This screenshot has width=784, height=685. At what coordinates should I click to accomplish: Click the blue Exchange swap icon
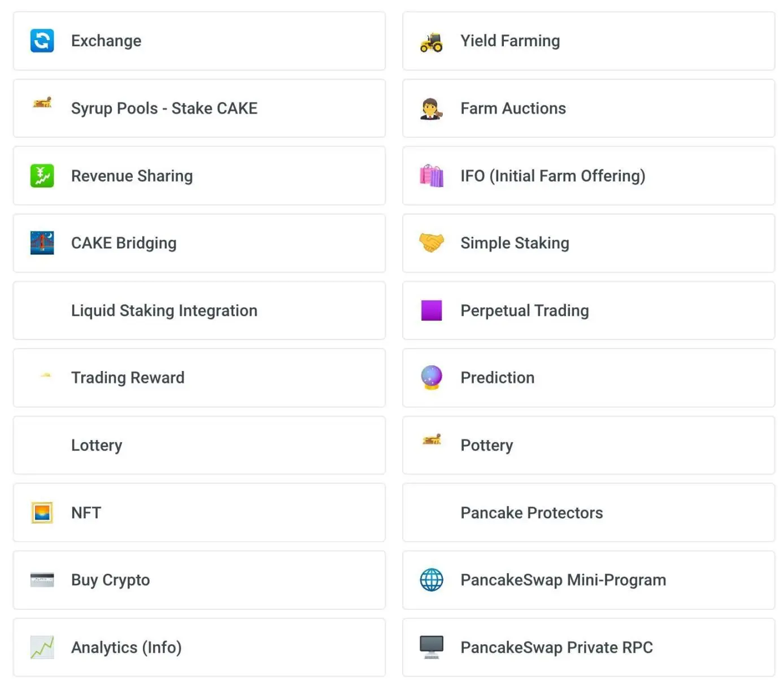click(x=42, y=41)
